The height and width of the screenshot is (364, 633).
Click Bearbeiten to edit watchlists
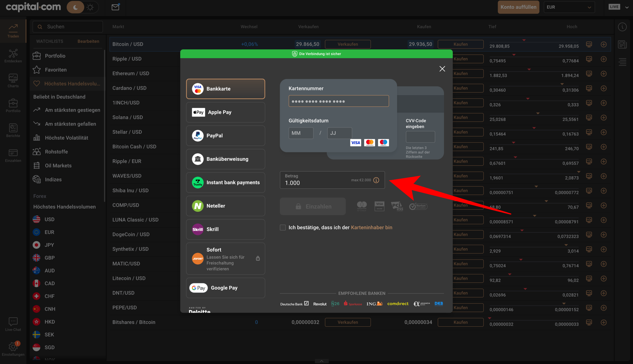[88, 41]
